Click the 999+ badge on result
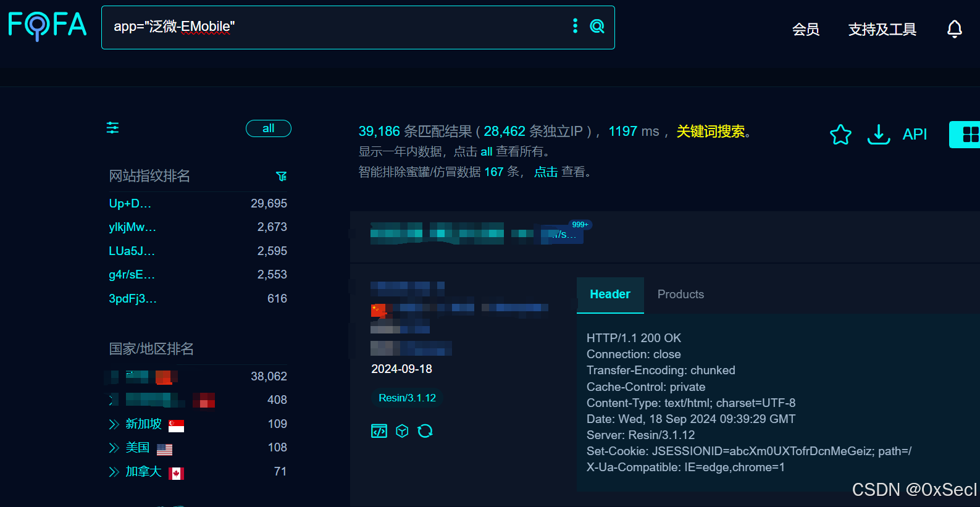 tap(580, 225)
